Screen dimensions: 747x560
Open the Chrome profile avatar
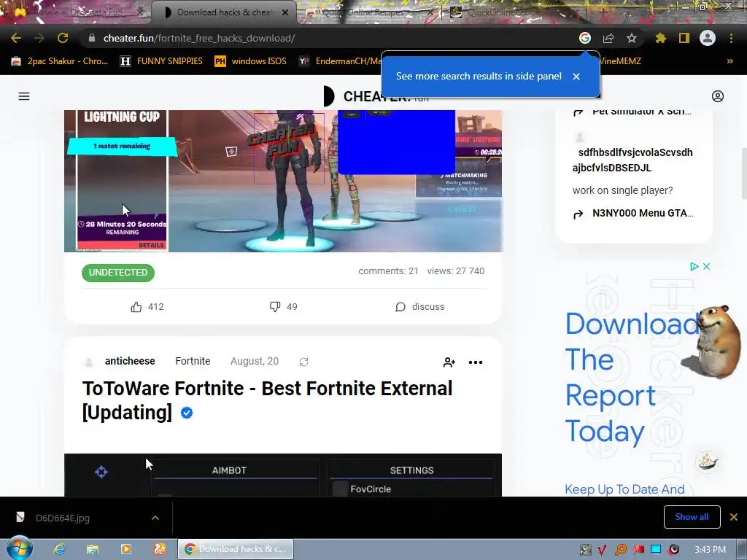pyautogui.click(x=708, y=38)
